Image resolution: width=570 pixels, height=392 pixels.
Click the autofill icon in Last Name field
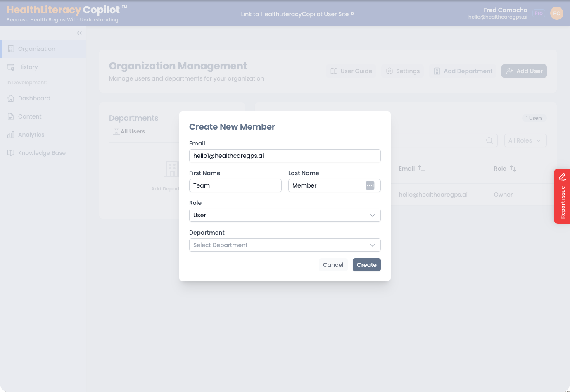[370, 185]
